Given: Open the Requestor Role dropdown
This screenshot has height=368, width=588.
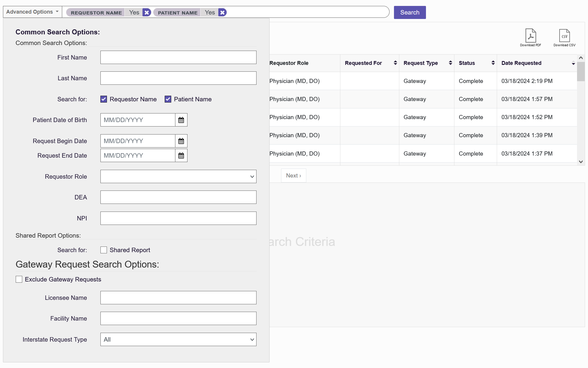Looking at the screenshot, I should (178, 177).
